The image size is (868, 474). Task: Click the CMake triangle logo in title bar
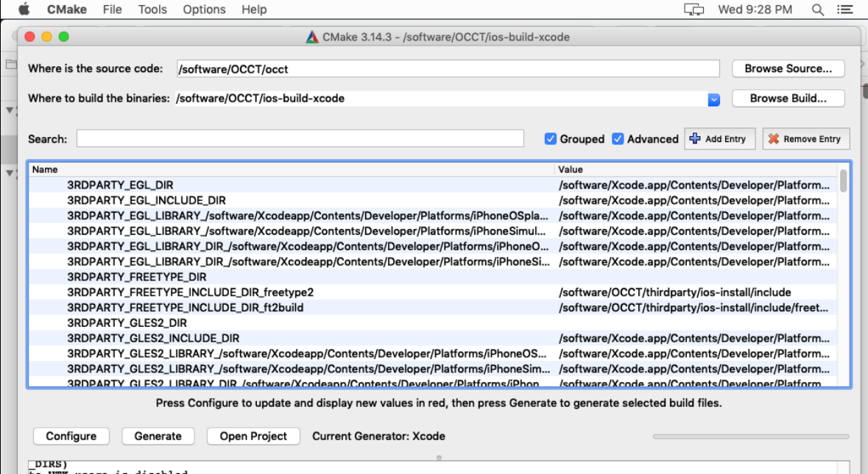pyautogui.click(x=312, y=37)
